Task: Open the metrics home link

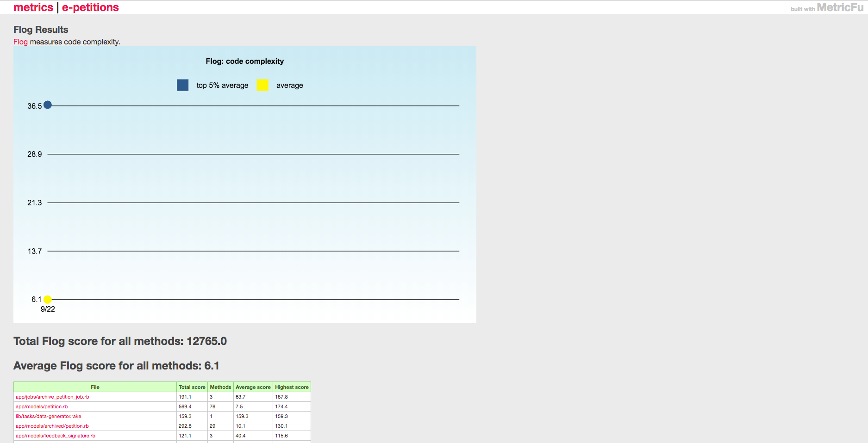Action: coord(33,7)
